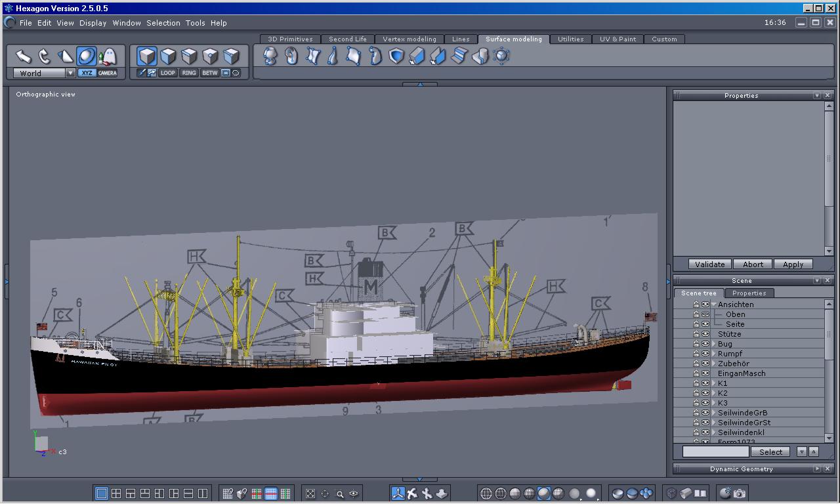Select the arrow selection tool
Screen dimensions: 840x504
pyautogui.click(x=24, y=56)
